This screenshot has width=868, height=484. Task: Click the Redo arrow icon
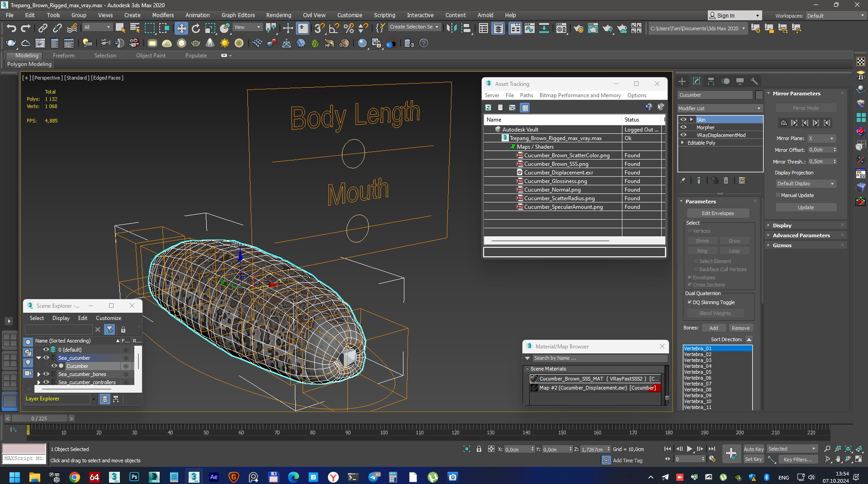[x=25, y=28]
